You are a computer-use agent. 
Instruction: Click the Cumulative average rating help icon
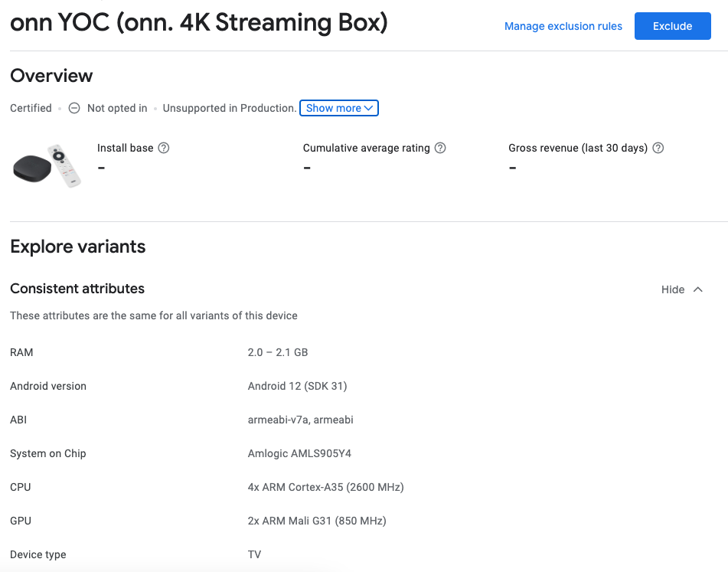click(x=440, y=148)
